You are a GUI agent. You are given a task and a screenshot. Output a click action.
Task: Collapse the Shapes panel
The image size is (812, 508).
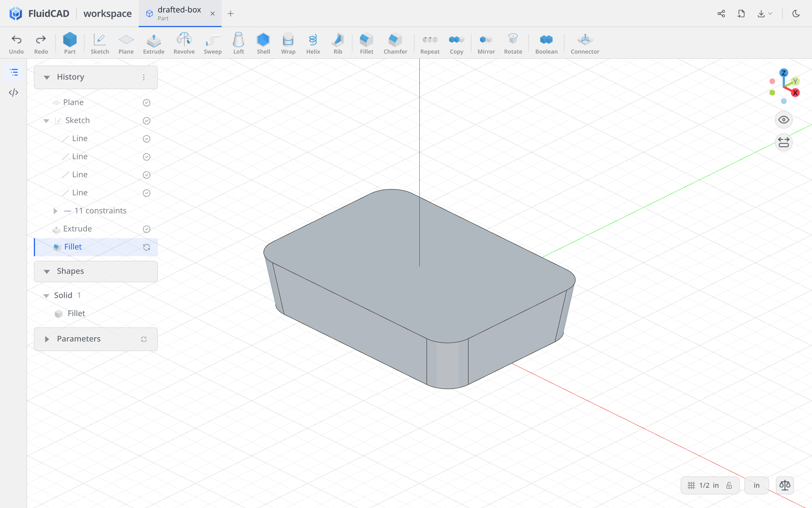point(47,271)
